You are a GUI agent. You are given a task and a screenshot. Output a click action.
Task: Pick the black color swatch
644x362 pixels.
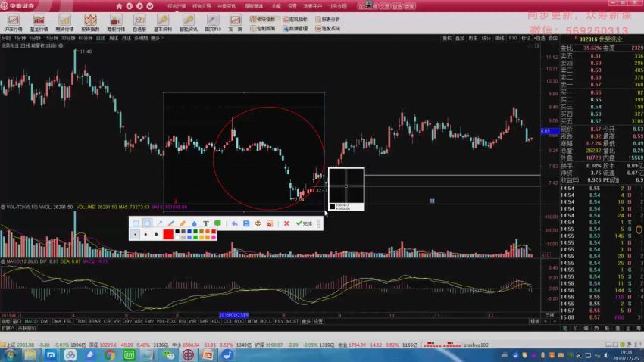(x=177, y=232)
